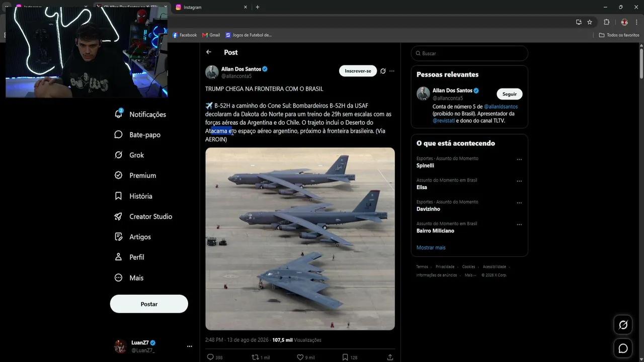The image size is (644, 362).
Task: Open more options for the Spinelli trend
Action: [x=519, y=159]
